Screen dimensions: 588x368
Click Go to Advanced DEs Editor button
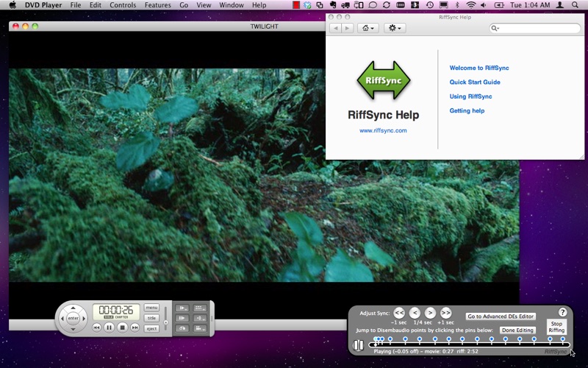tap(501, 316)
